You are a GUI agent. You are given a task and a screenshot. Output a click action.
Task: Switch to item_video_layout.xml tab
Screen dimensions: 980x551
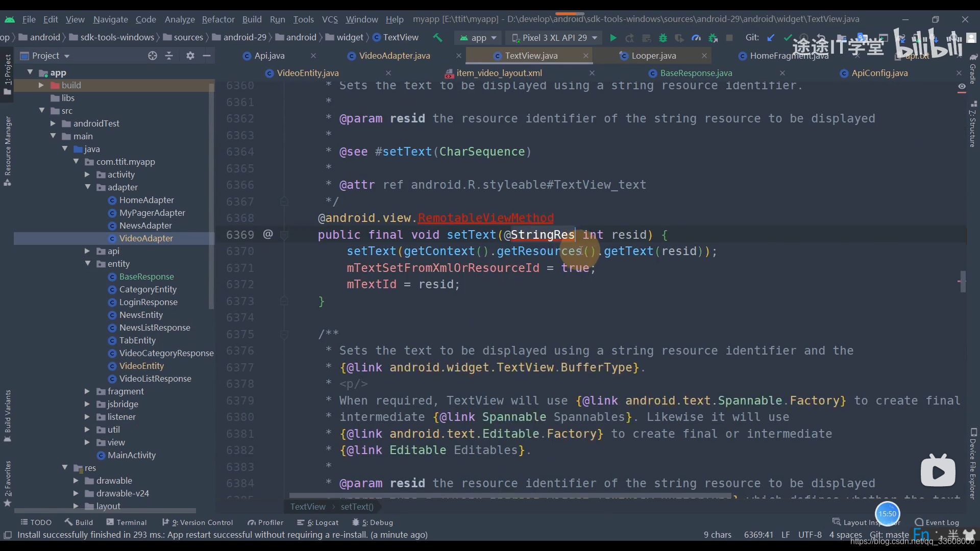click(499, 73)
